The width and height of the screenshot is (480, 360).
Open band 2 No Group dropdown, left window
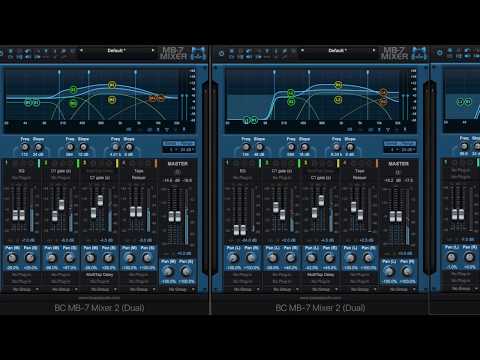(61, 289)
